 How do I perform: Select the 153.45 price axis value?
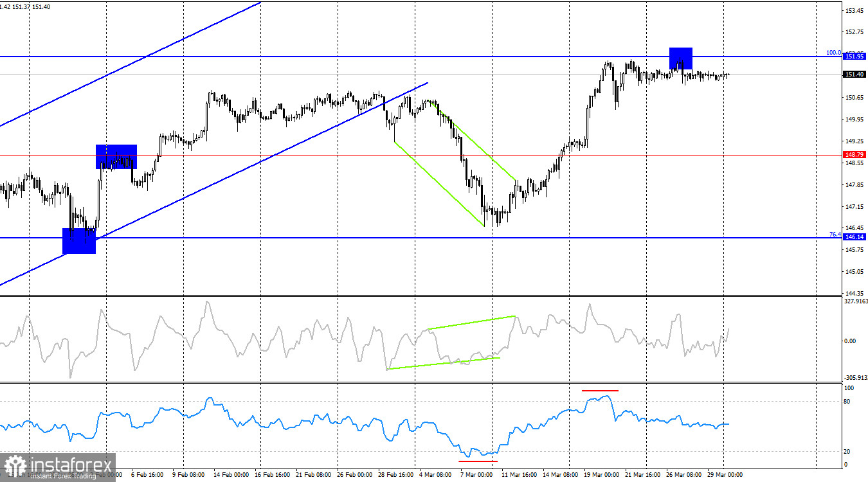pos(854,11)
